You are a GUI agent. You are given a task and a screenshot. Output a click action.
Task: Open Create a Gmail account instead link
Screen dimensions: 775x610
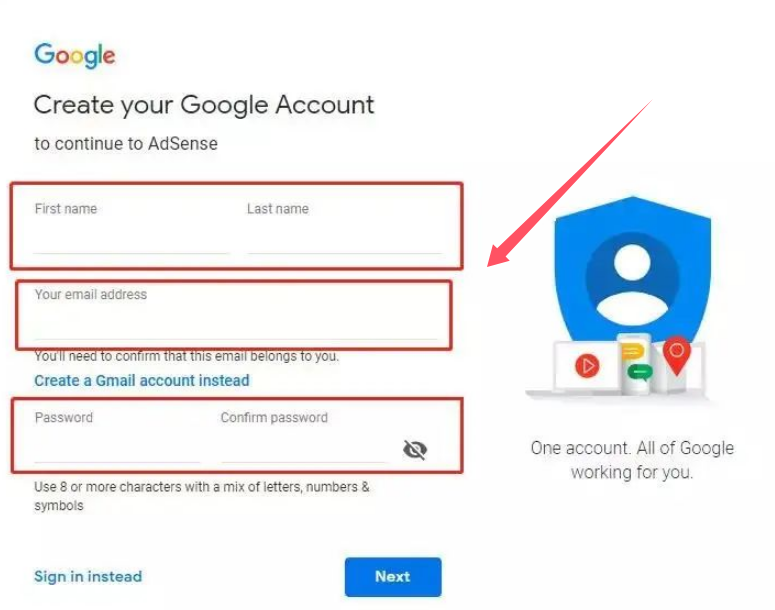click(142, 381)
